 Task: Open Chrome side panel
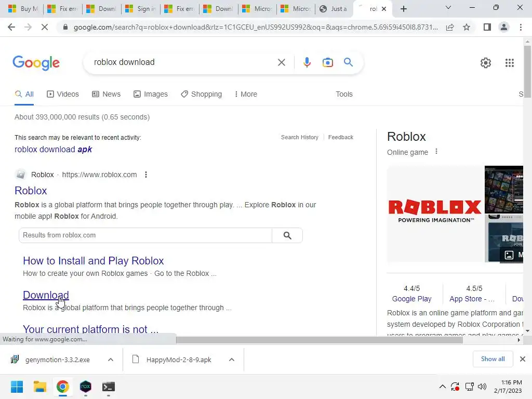point(487,27)
